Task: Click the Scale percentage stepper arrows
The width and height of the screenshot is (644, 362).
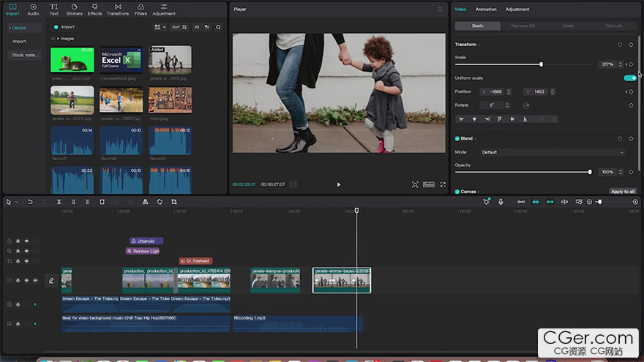Action: click(x=621, y=64)
